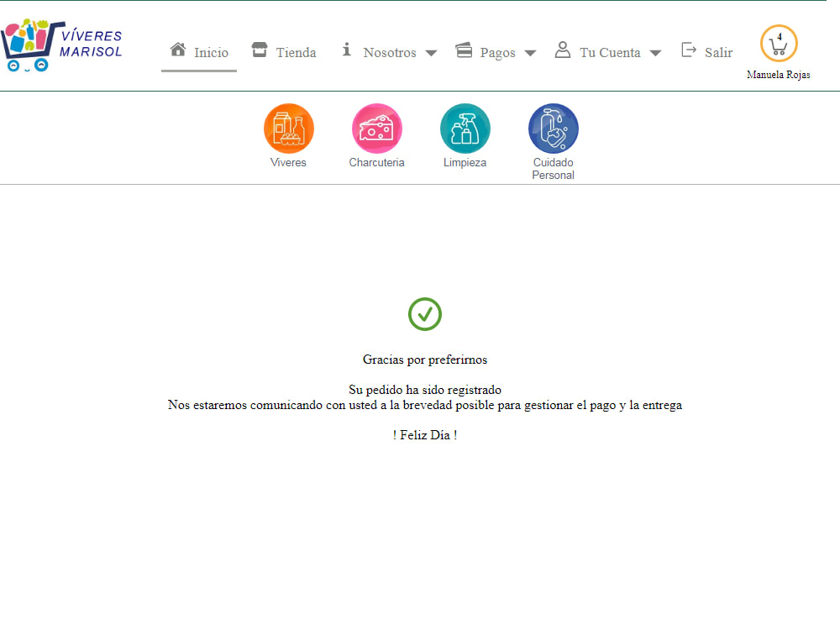Click 'Su pedido ha sido registrado' message
This screenshot has width=840, height=630.
(425, 390)
